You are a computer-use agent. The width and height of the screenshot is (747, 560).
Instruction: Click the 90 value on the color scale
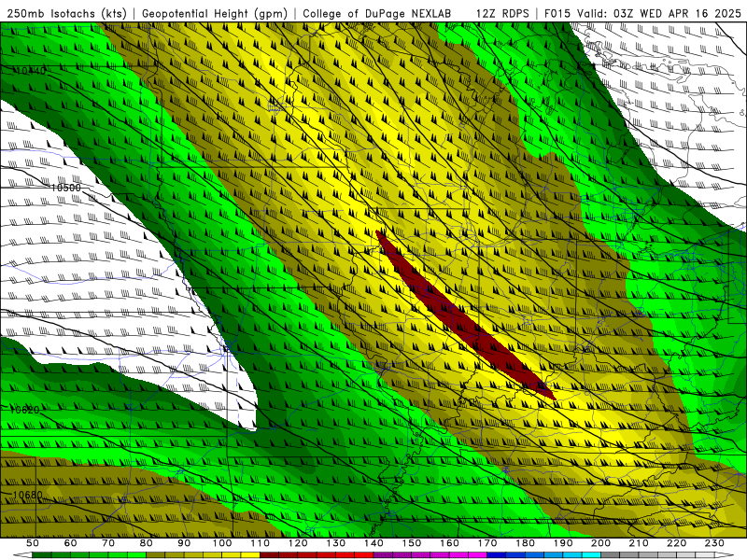point(184,543)
